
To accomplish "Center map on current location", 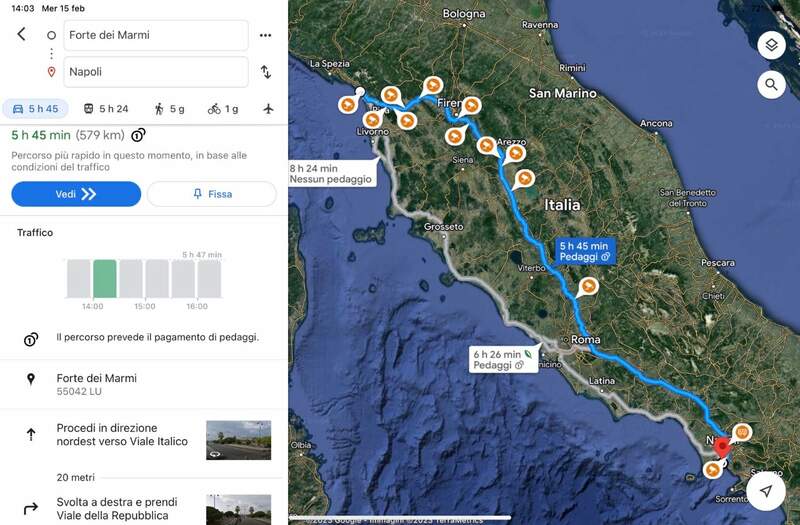I will [x=766, y=491].
